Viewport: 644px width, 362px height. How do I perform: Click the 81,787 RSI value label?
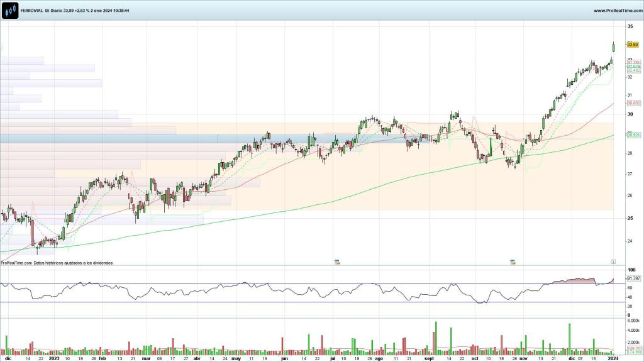[x=633, y=278]
